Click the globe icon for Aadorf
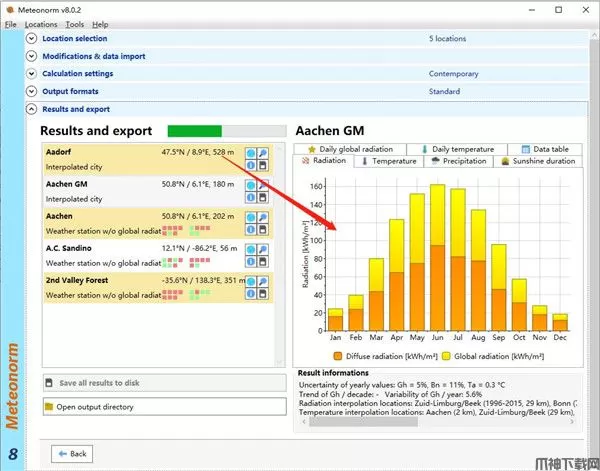This screenshot has height=471, width=600. coord(252,153)
